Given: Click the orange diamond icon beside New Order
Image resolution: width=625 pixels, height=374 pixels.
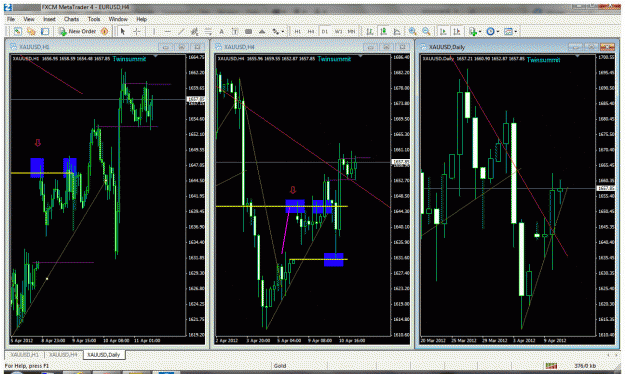Looking at the screenshot, I should (x=105, y=31).
